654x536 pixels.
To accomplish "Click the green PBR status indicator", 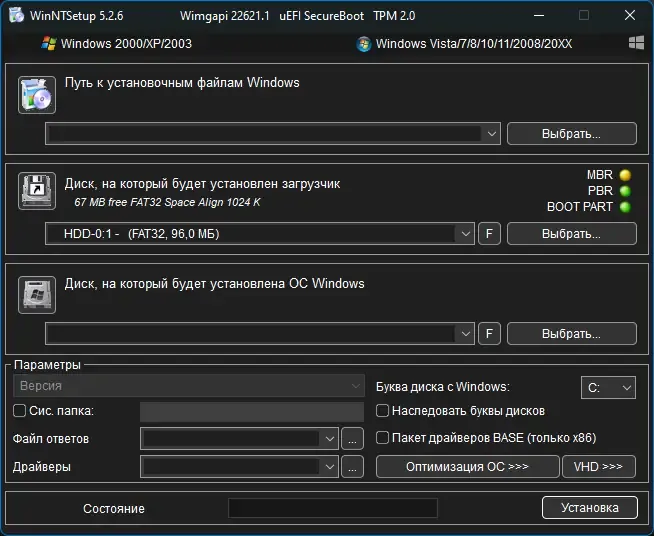I will [x=625, y=191].
